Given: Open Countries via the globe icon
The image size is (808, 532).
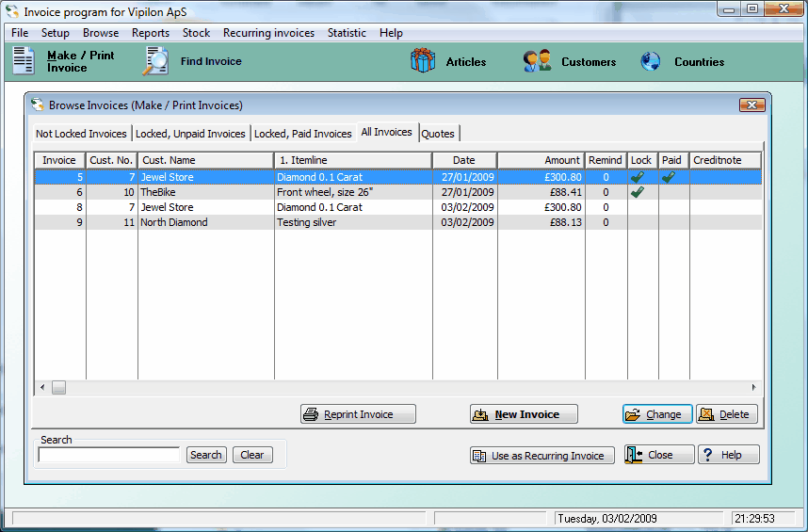Looking at the screenshot, I should (651, 61).
